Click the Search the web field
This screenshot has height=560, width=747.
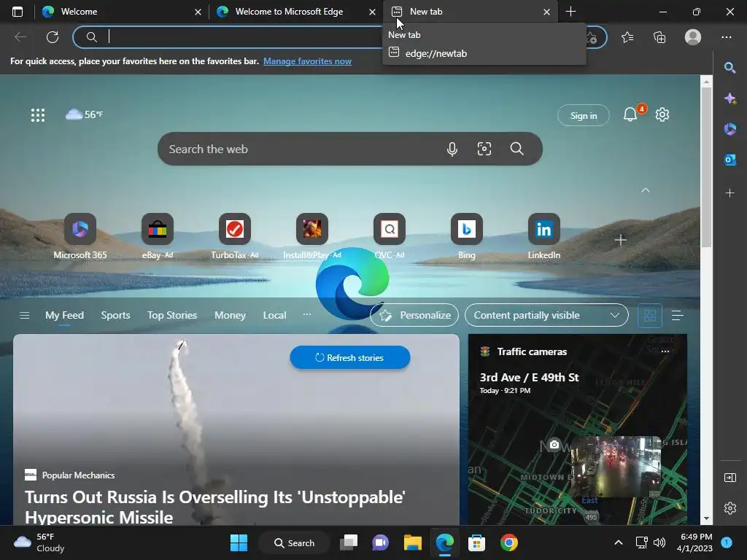(350, 149)
